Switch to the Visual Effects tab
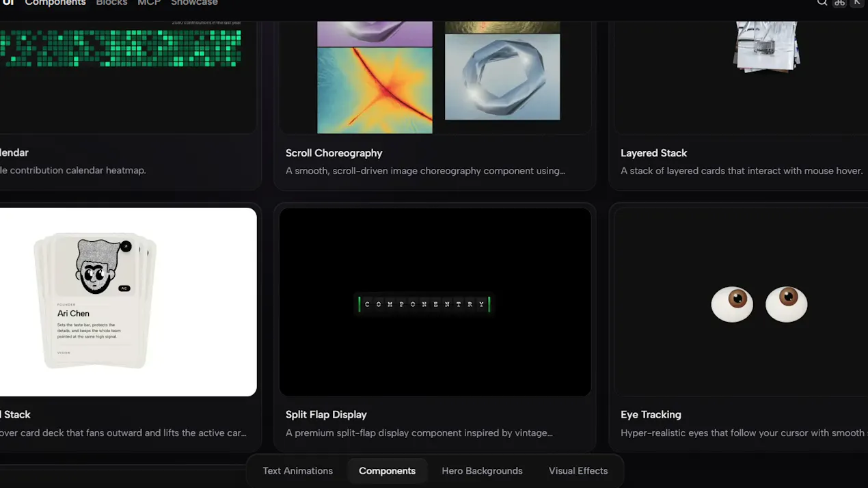 pyautogui.click(x=578, y=471)
